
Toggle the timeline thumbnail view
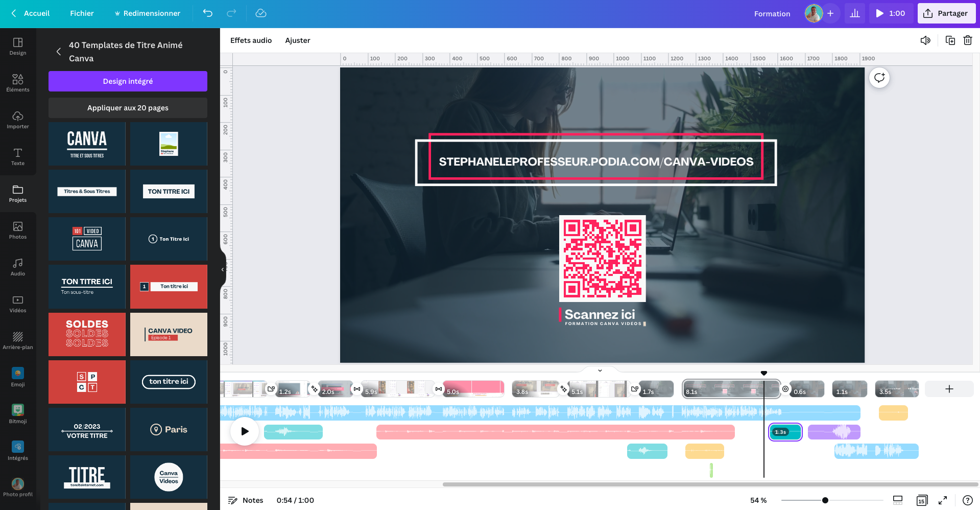897,500
